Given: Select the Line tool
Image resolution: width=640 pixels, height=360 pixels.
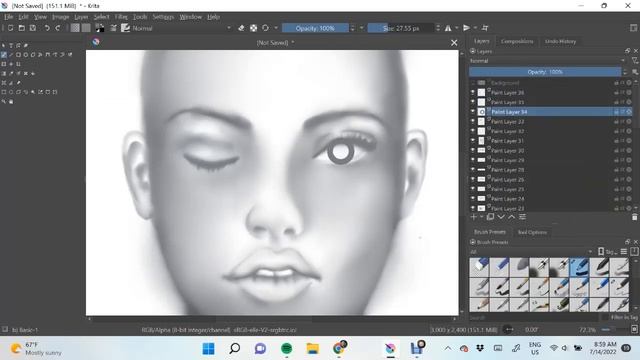Looking at the screenshot, I should [11, 55].
